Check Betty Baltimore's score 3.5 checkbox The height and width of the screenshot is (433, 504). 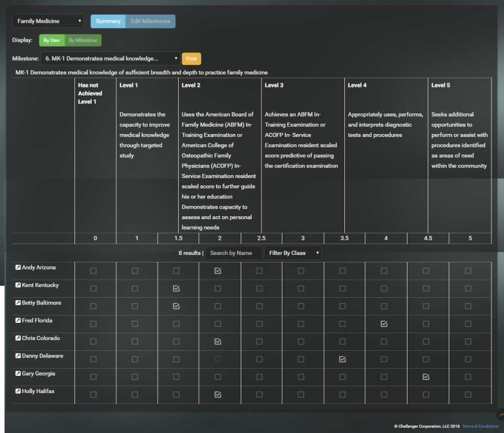[343, 306]
